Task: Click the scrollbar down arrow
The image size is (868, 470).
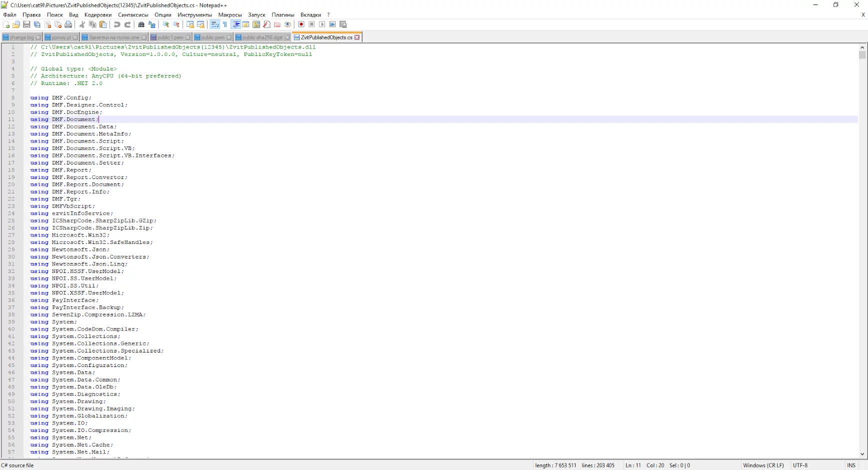Action: pos(862,454)
